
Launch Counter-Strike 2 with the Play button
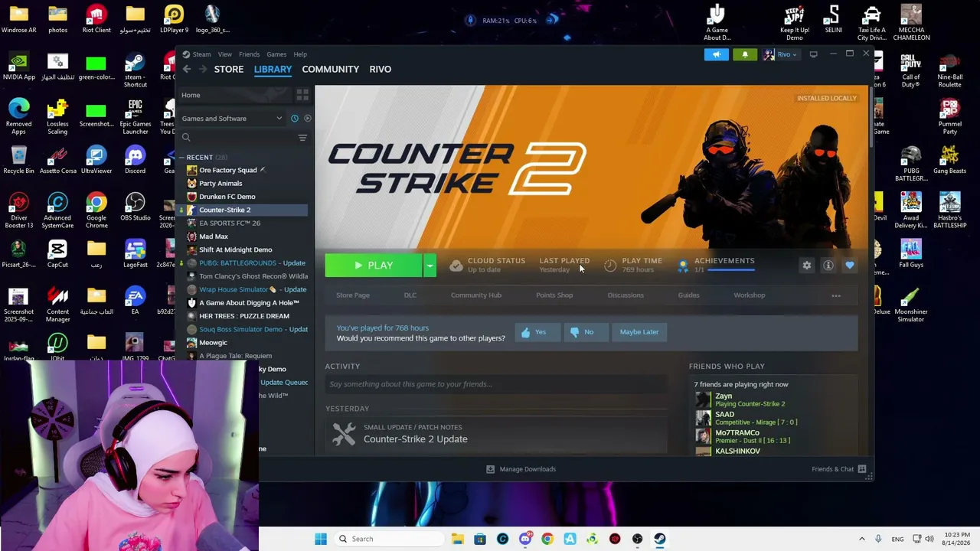pos(374,266)
